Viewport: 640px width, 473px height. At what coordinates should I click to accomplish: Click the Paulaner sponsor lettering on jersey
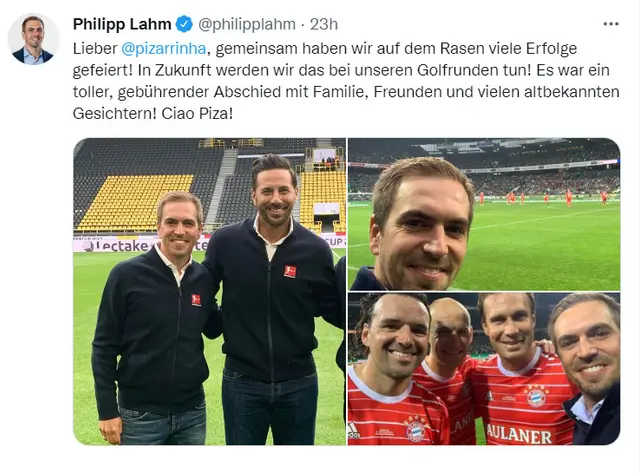pyautogui.click(x=519, y=433)
